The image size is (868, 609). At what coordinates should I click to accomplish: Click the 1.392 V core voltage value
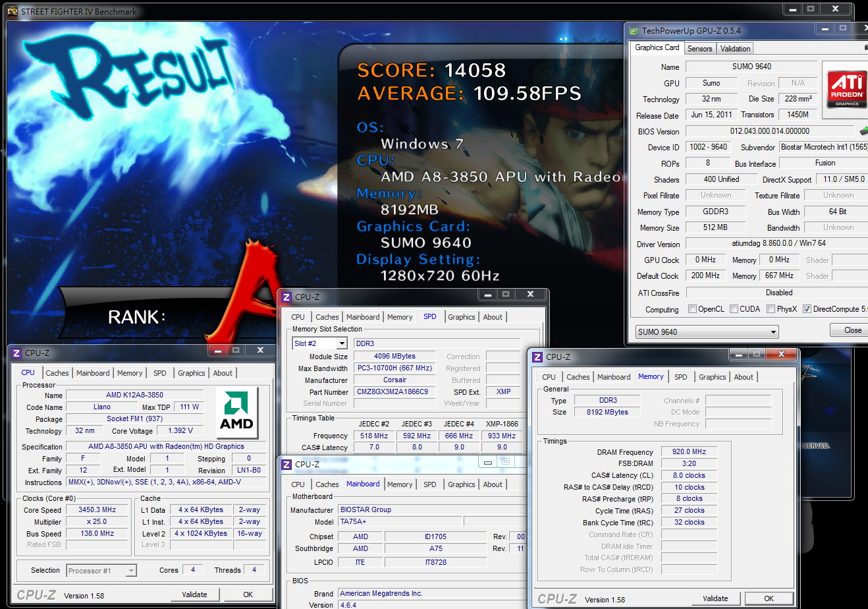(180, 430)
